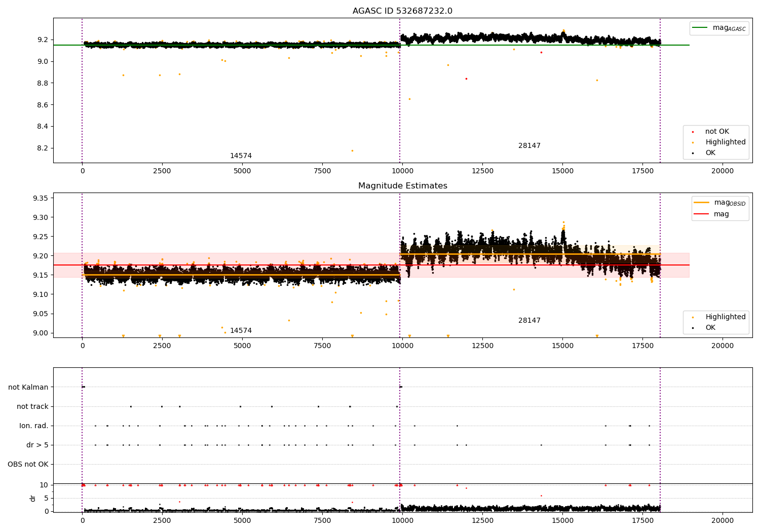The height and width of the screenshot is (532, 760).
Task: Click x-axis tick '15000' under Magnitude Estimates plot
Action: click(562, 346)
